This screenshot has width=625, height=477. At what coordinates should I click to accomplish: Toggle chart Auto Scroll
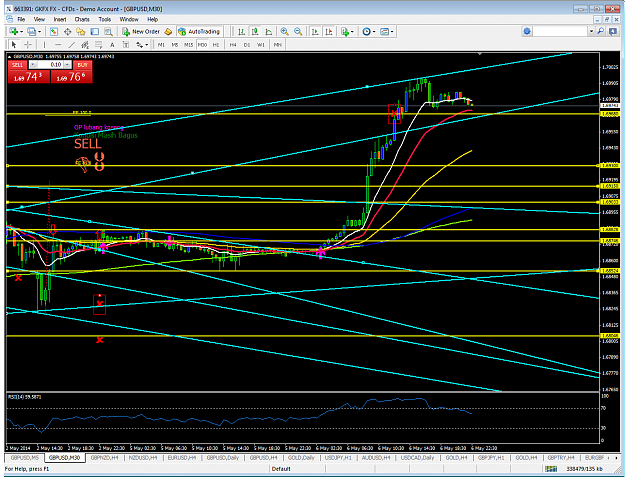315,31
